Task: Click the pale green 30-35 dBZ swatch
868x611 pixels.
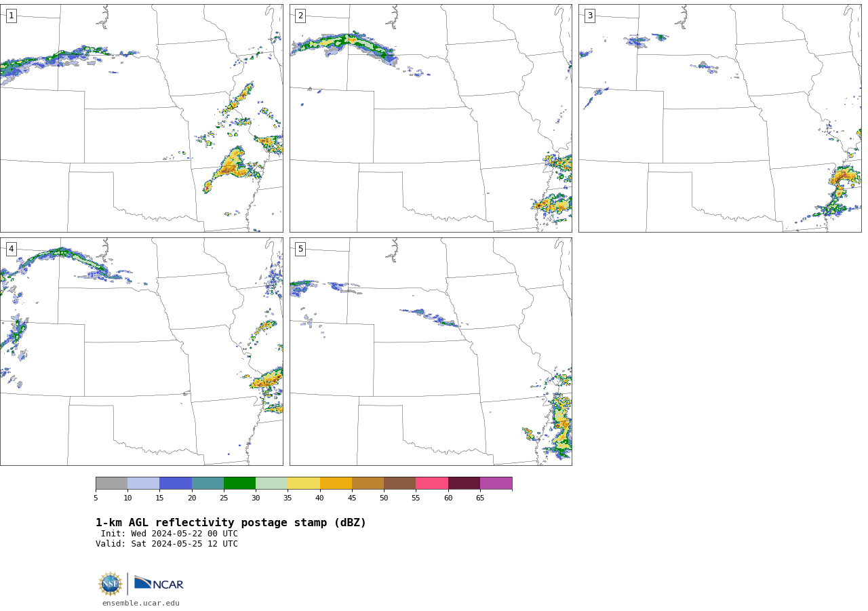Action: pos(271,484)
